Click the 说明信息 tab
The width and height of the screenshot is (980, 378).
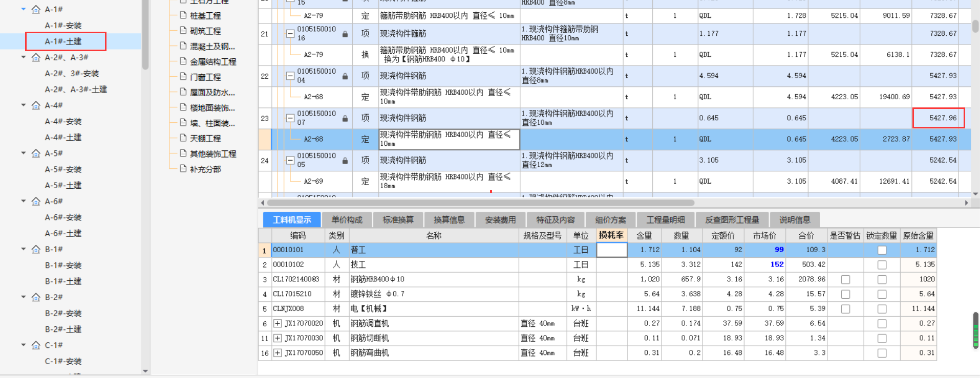point(795,220)
